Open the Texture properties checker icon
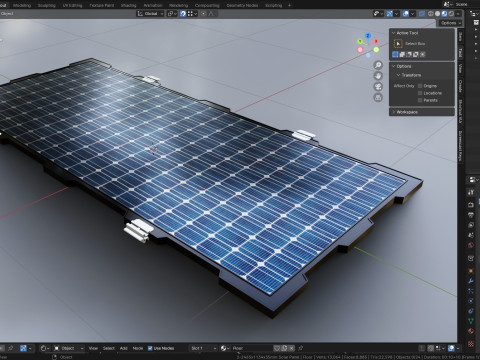The width and height of the screenshot is (480, 360). tap(471, 343)
